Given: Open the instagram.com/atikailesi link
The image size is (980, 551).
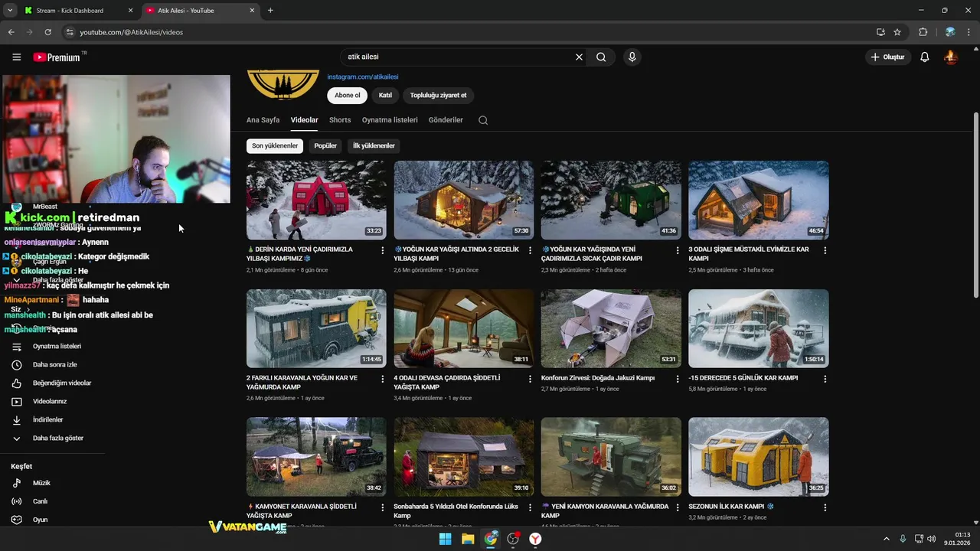Looking at the screenshot, I should [363, 77].
